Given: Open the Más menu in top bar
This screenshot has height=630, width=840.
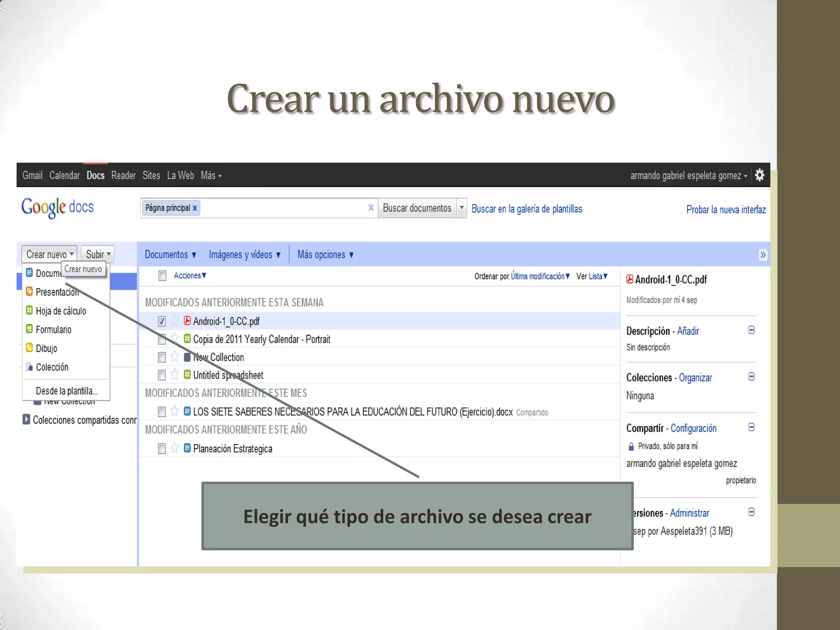Looking at the screenshot, I should click(x=211, y=176).
